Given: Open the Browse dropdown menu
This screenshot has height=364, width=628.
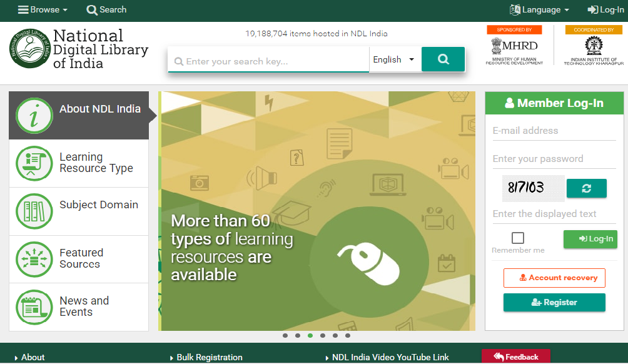Looking at the screenshot, I should (x=42, y=9).
